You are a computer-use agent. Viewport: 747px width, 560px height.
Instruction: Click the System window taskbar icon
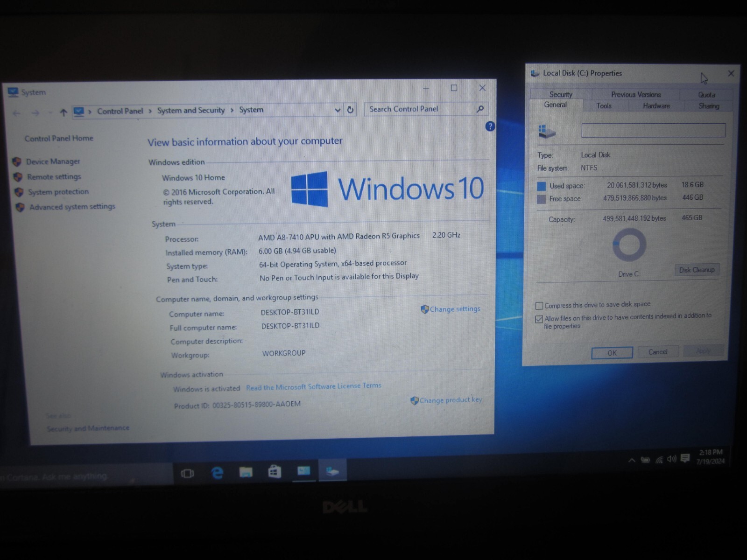tap(304, 471)
